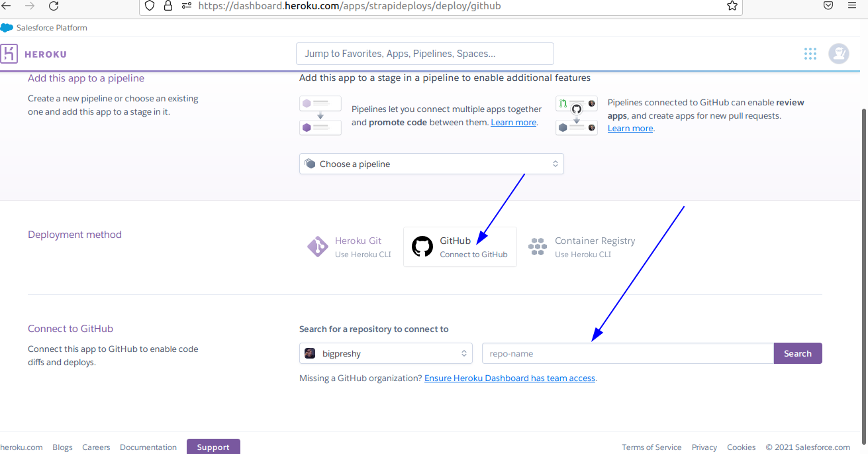Viewport: 868px width, 454px height.
Task: Open the Blogs footer link
Action: 62,447
